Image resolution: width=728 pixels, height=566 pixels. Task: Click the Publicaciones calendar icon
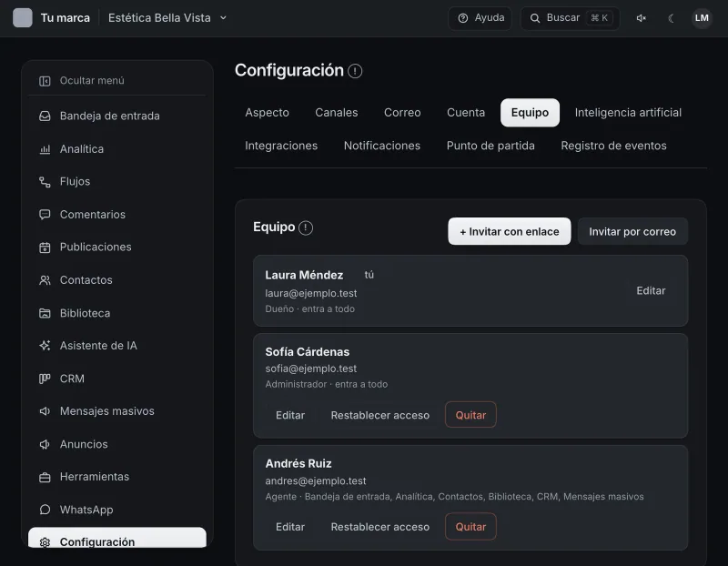[45, 248]
